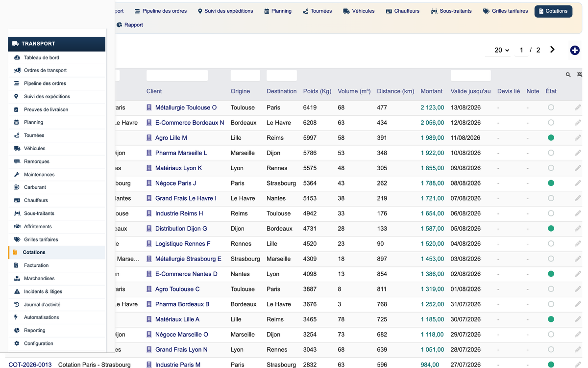Open Sous-traitants in the left sidebar

[57, 213]
